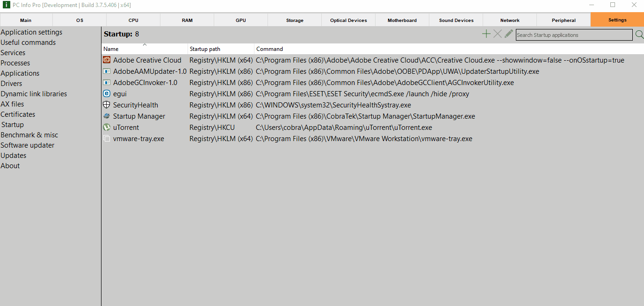
Task: Switch to the Sound Devices tab
Action: (x=456, y=20)
